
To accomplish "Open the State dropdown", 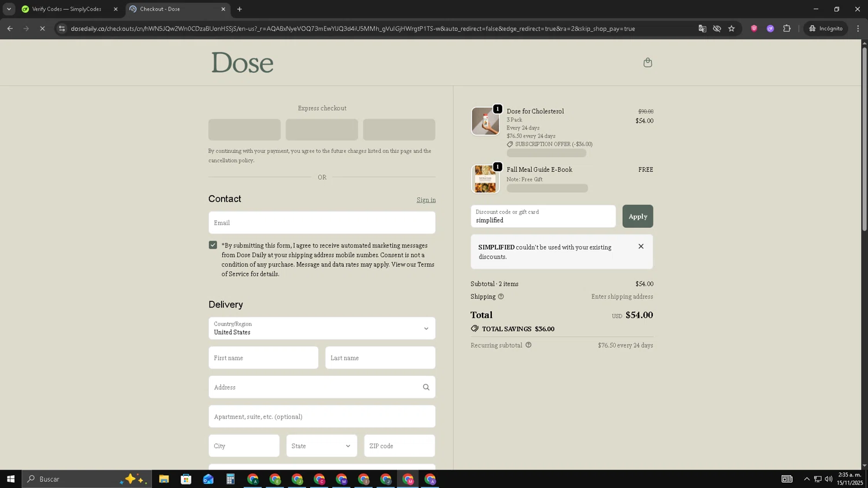I will [321, 446].
